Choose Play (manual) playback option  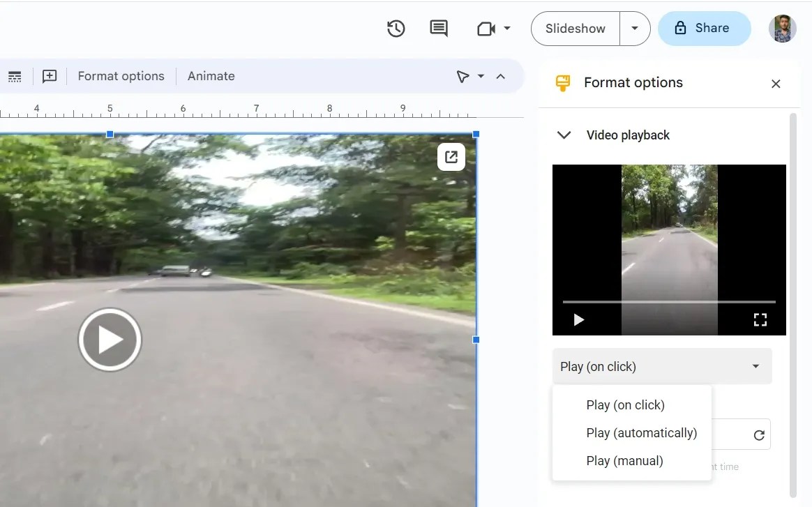[x=624, y=460]
